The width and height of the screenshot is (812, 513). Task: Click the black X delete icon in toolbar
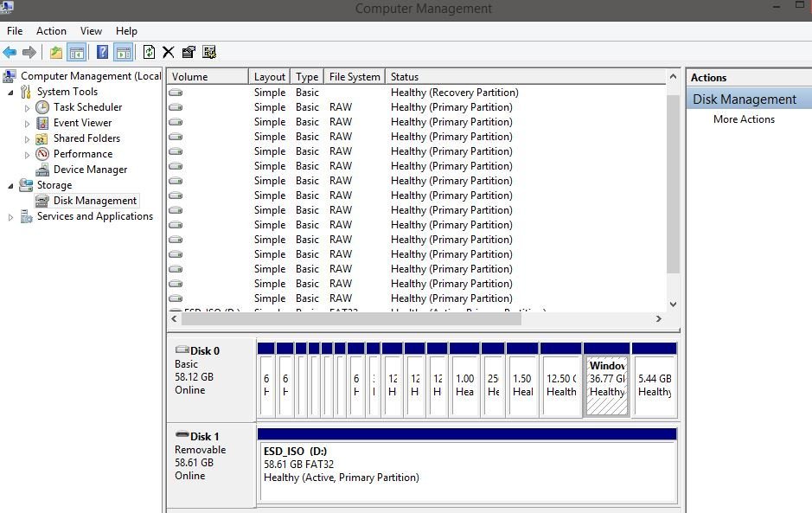(169, 52)
